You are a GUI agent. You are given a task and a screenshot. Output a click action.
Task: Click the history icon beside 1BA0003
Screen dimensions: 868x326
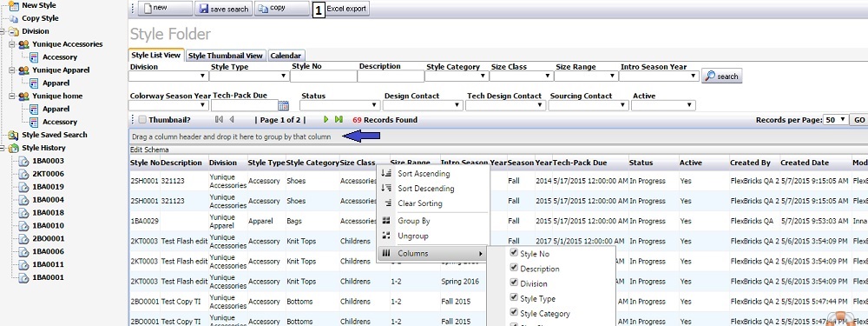23,161
